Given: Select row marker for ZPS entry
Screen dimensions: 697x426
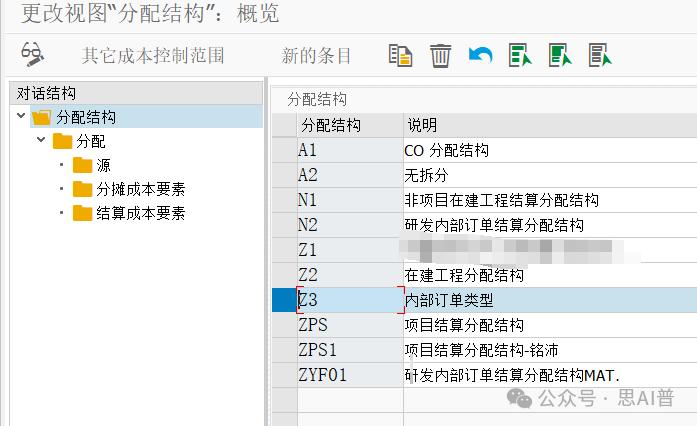Looking at the screenshot, I should click(284, 325).
